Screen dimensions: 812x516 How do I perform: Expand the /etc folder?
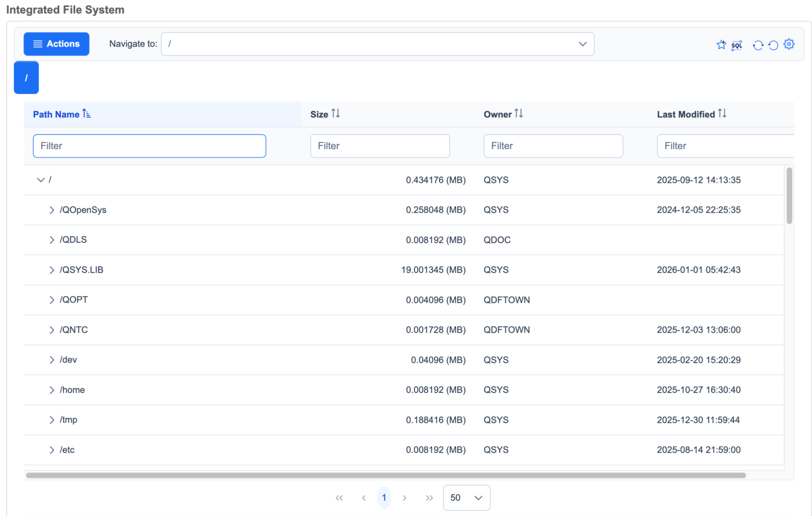[52, 450]
